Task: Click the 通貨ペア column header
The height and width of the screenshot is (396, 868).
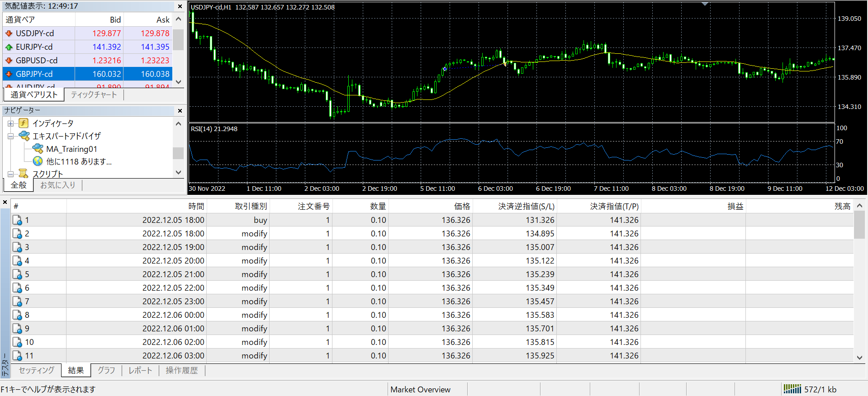Action: [x=39, y=19]
